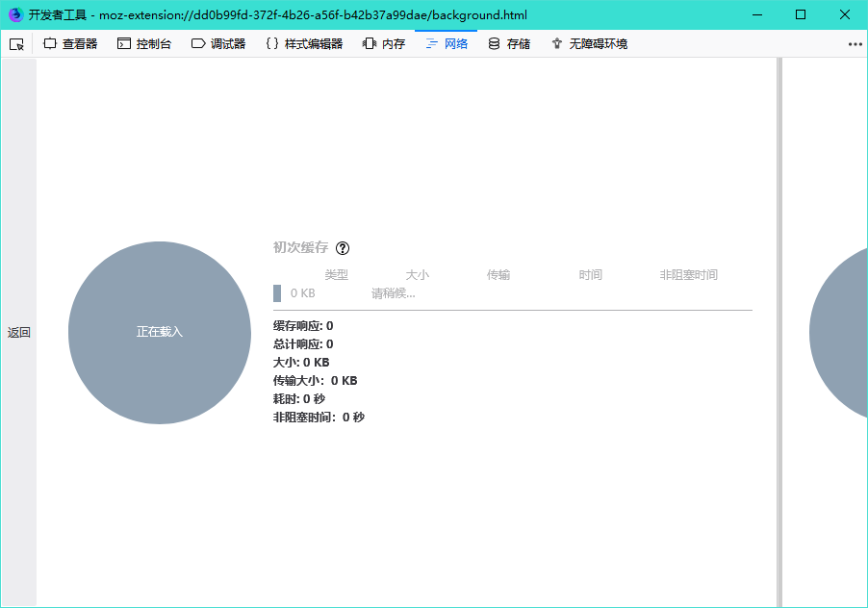
Task: Switch to the 样式编辑器 tab
Action: pos(304,44)
